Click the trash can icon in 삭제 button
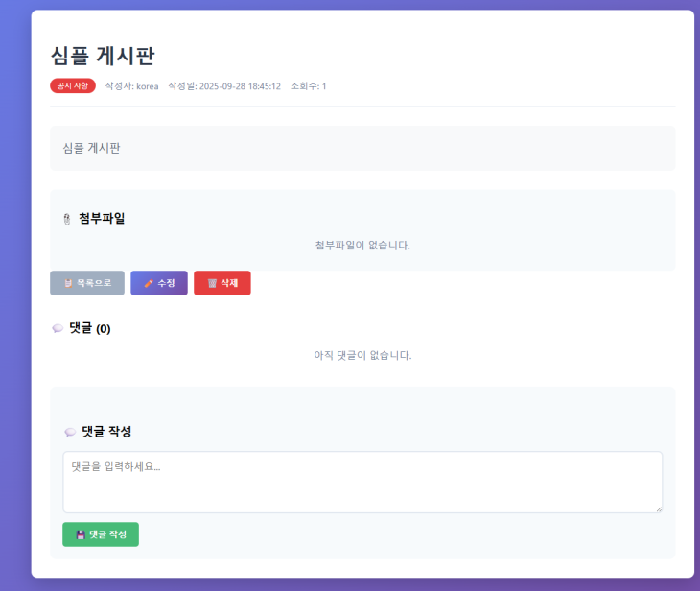 212,283
